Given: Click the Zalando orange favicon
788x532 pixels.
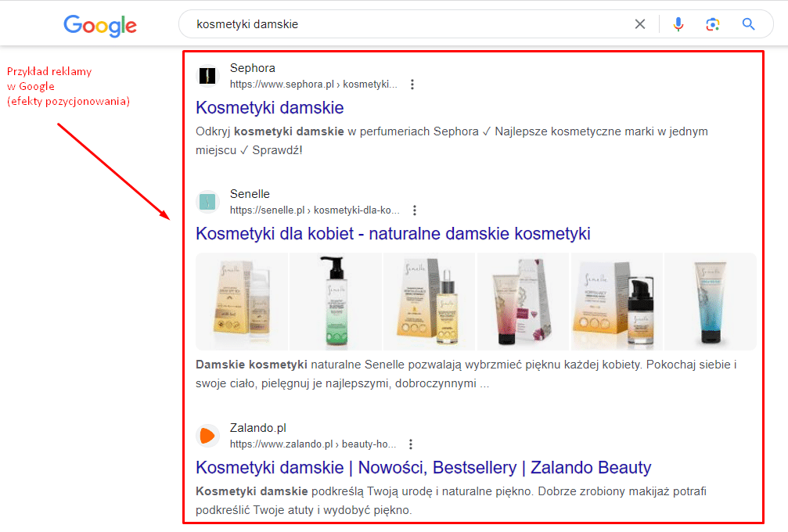Looking at the screenshot, I should tap(207, 436).
